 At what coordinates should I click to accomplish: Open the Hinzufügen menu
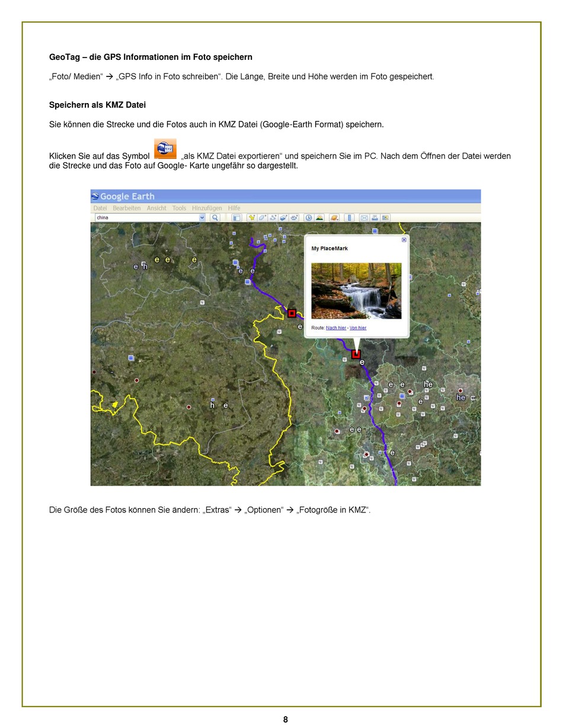point(207,209)
